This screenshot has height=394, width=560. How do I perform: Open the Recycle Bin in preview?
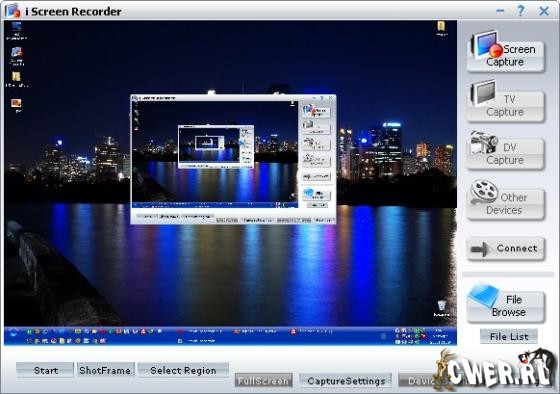click(x=442, y=308)
